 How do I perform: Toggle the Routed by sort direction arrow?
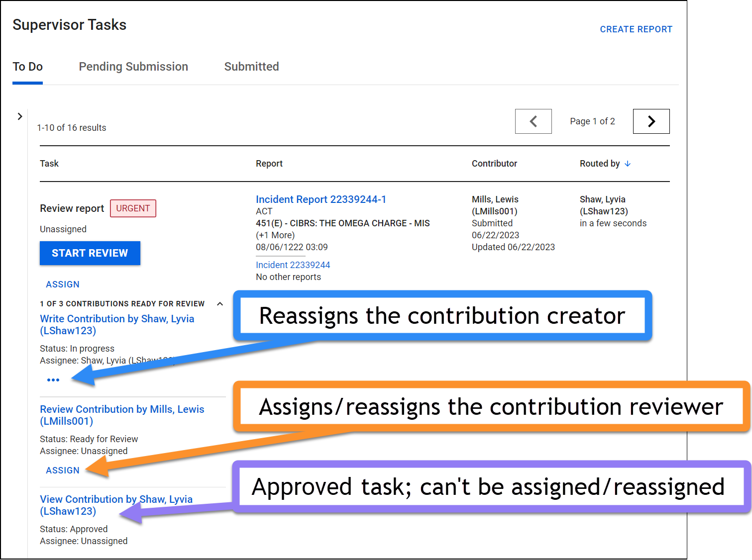click(627, 163)
